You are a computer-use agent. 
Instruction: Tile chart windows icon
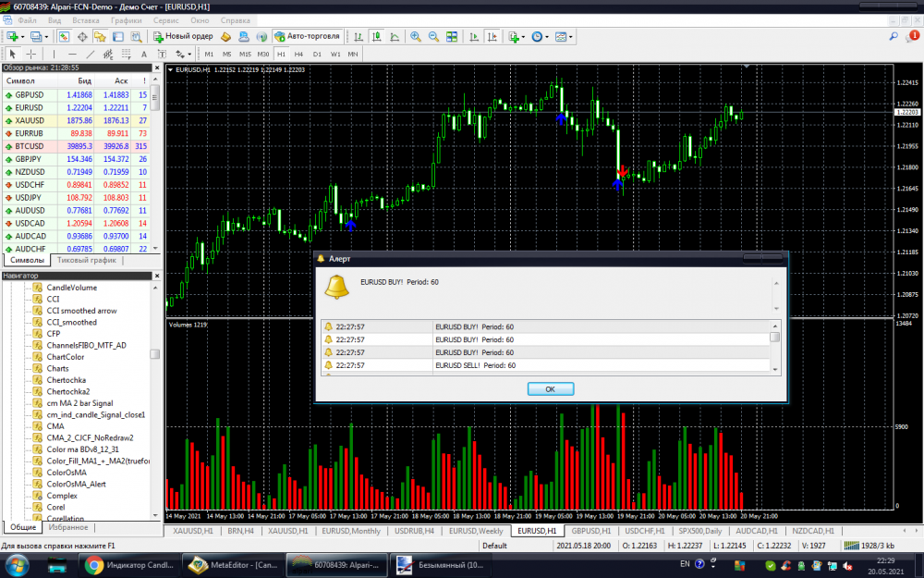452,37
